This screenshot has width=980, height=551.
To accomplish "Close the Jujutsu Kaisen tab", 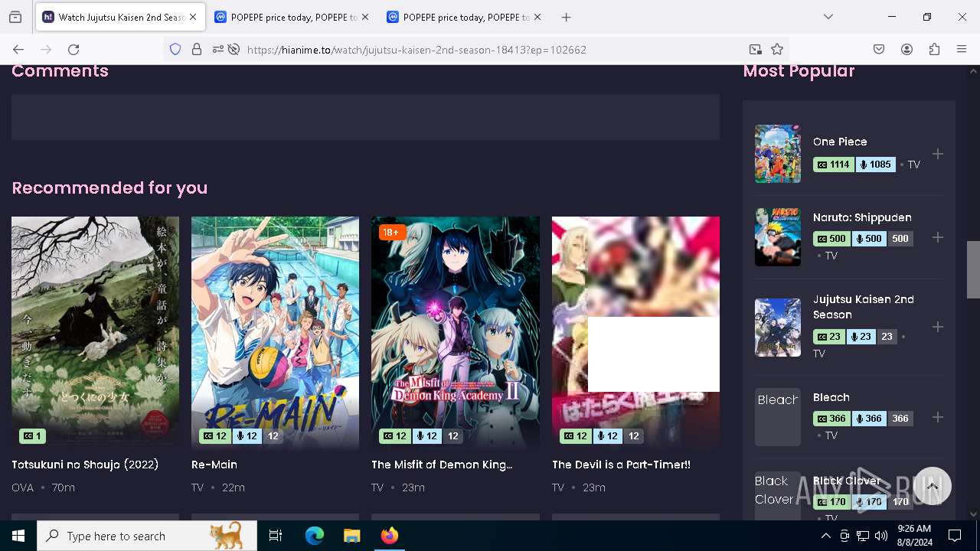I will [193, 17].
